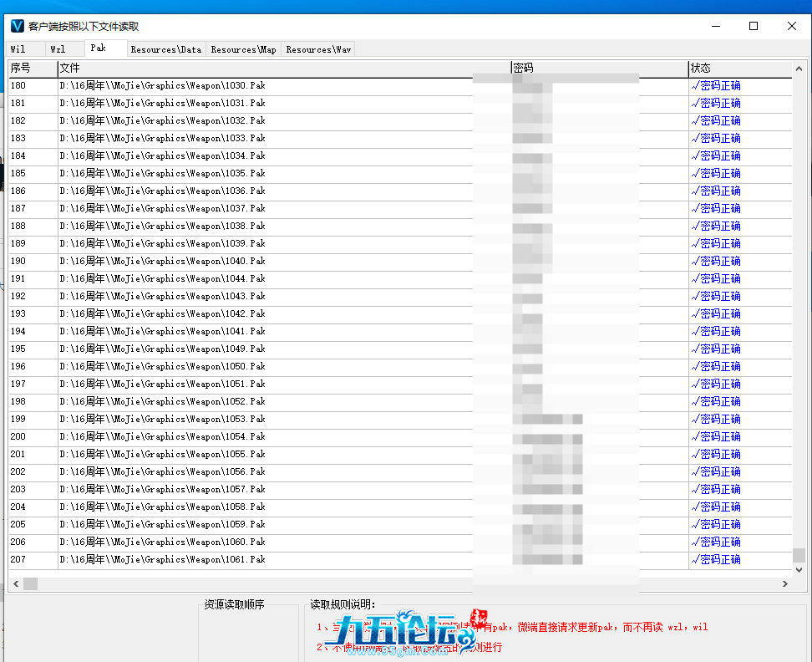Select the row for Weapon\1054.Pak

[x=251, y=436]
